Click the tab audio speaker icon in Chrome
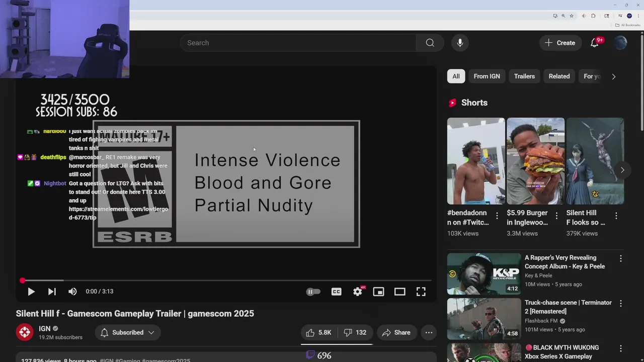644x362 pixels. tap(584, 16)
